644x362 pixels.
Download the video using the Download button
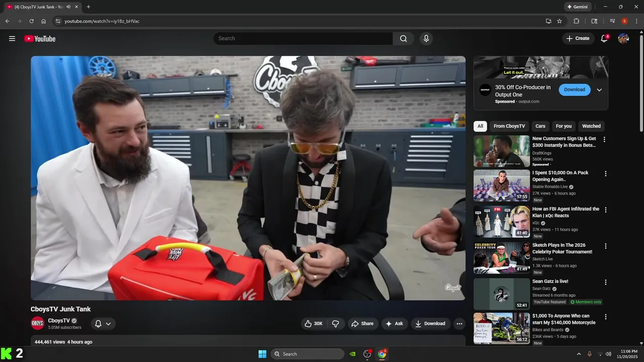point(430,324)
